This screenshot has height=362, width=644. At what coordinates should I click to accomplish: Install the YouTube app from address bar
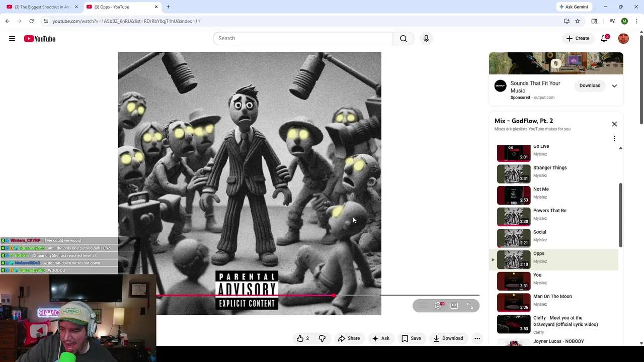coord(567,21)
